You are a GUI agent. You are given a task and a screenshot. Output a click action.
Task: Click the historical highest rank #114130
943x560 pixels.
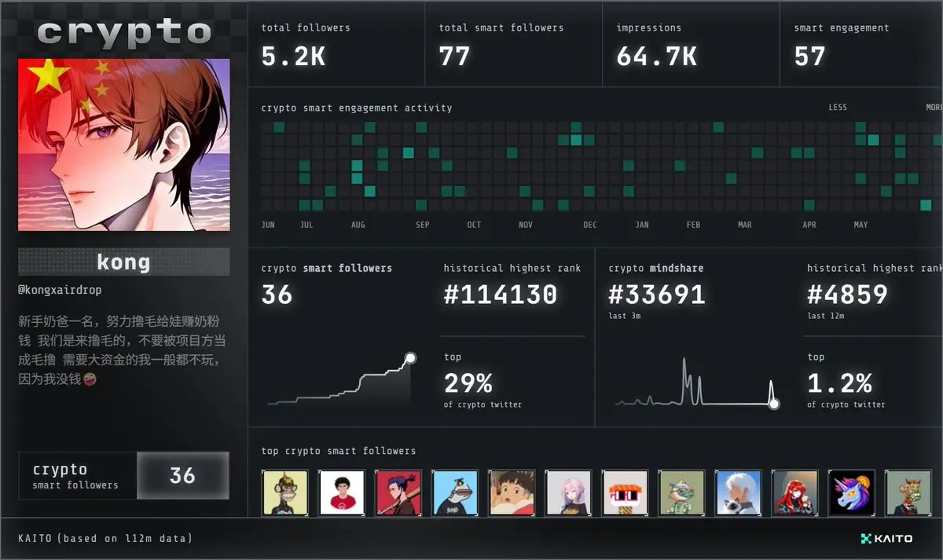pyautogui.click(x=501, y=295)
